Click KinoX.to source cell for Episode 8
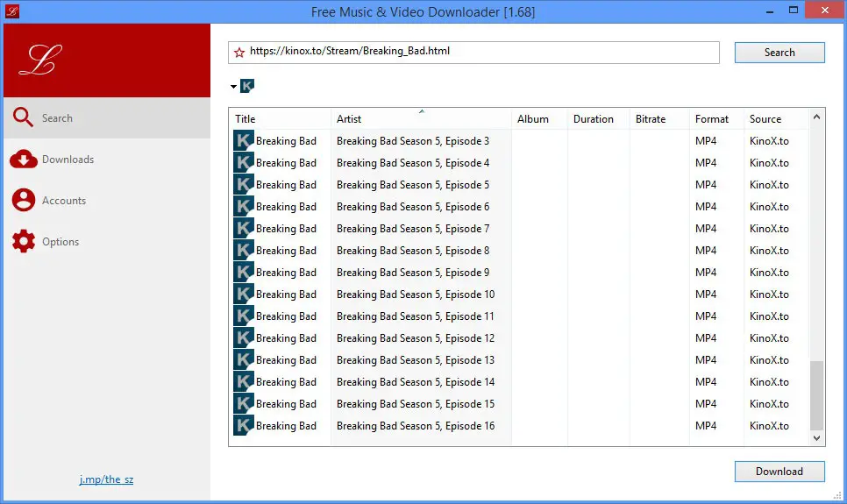 (769, 251)
